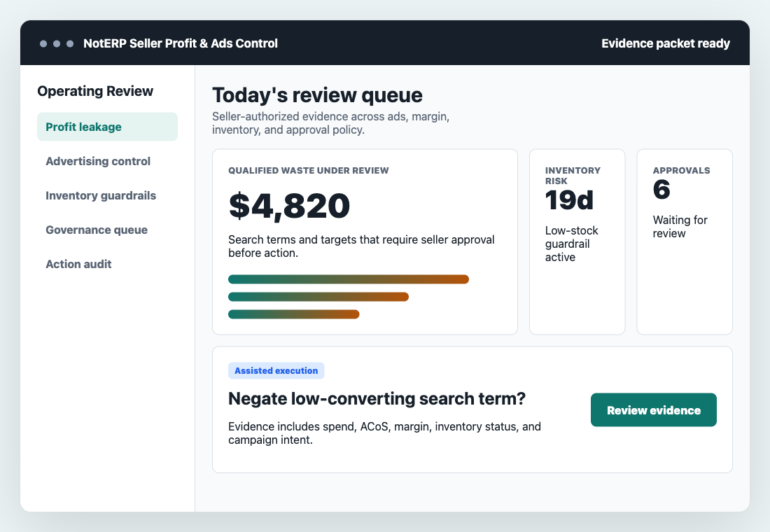The height and width of the screenshot is (532, 770).
Task: Click the Evidence packet ready status
Action: click(666, 43)
